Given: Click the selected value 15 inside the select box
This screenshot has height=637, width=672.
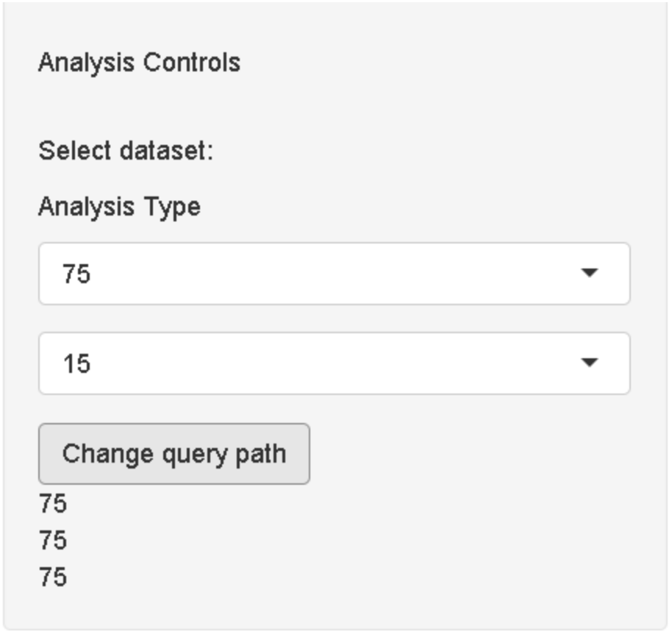Looking at the screenshot, I should point(76,364).
